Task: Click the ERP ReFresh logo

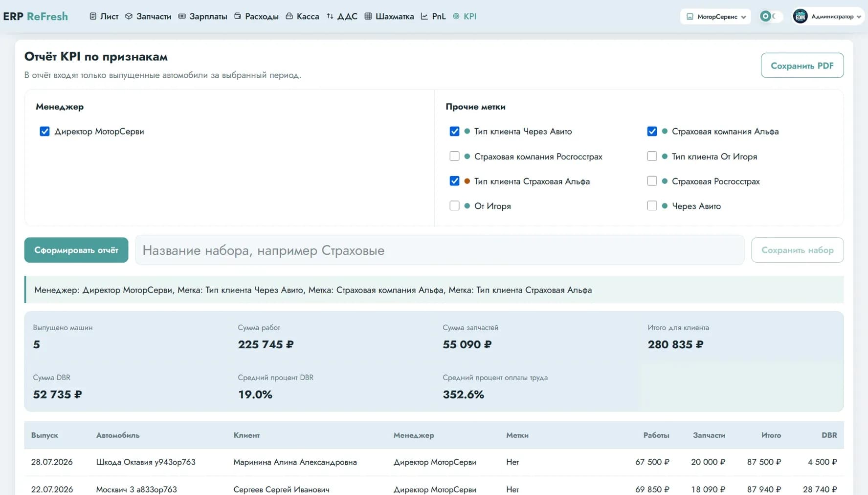Action: pyautogui.click(x=36, y=16)
